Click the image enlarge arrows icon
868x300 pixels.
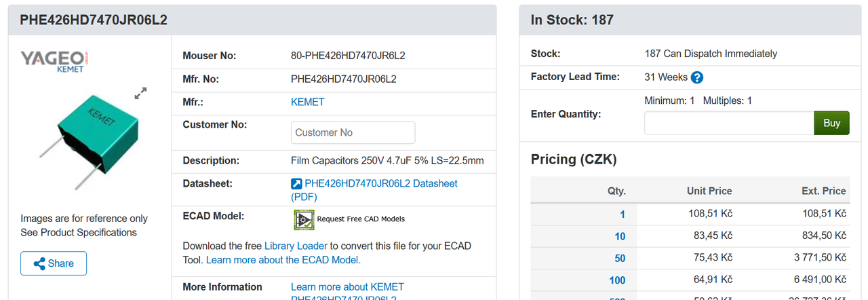(x=140, y=93)
